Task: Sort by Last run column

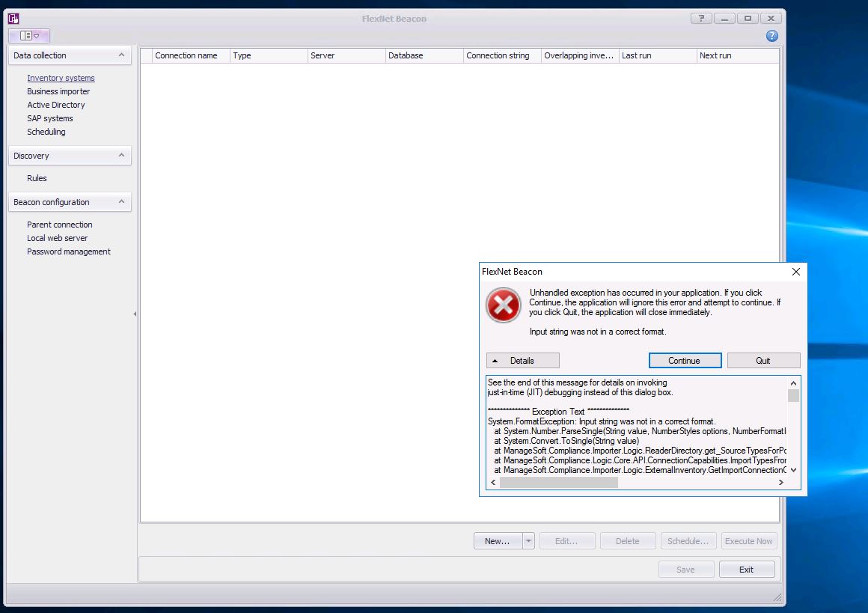Action: pyautogui.click(x=658, y=55)
